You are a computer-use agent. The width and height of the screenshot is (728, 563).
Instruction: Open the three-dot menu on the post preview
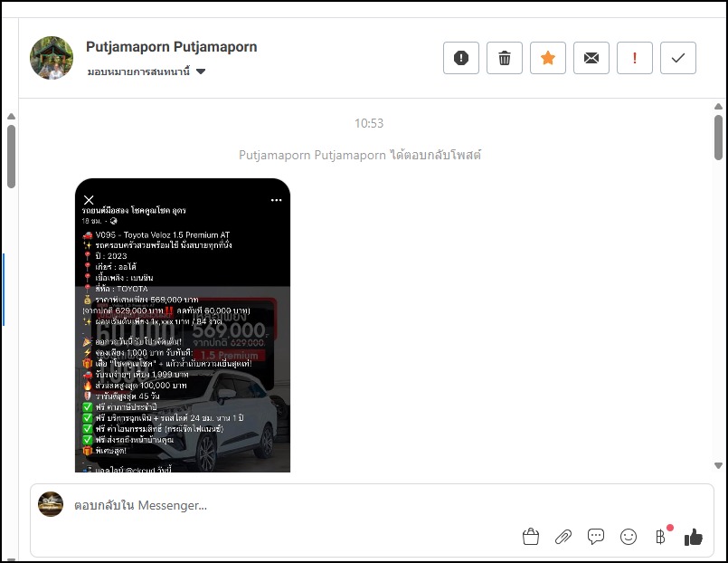[x=276, y=200]
